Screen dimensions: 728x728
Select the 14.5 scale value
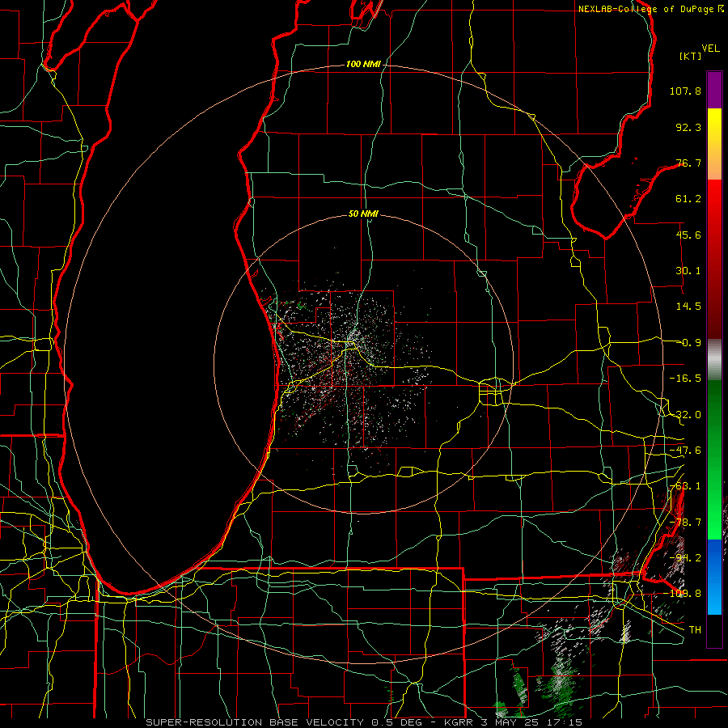(688, 307)
